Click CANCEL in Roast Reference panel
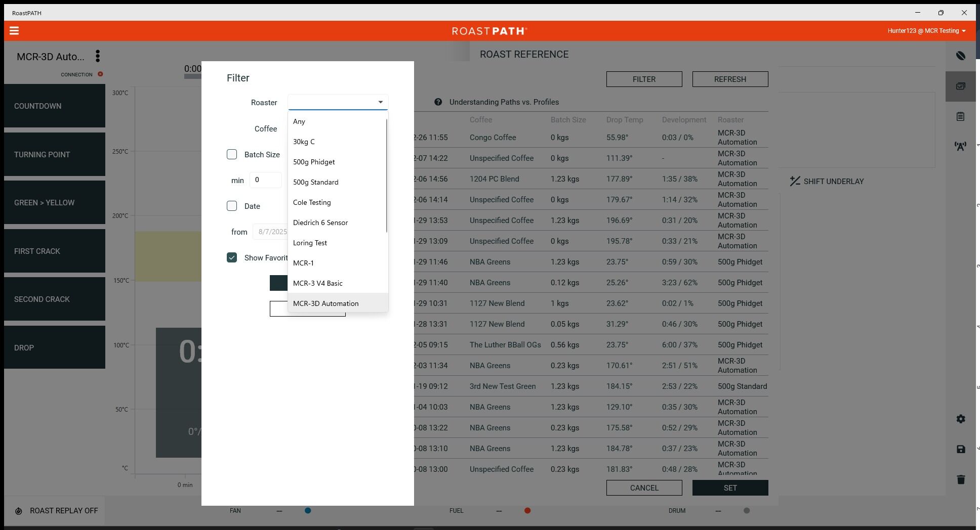980x530 pixels. click(x=644, y=488)
